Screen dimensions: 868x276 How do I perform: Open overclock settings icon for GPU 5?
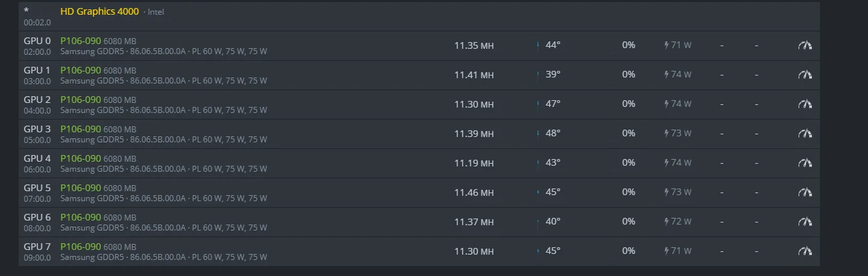[805, 192]
